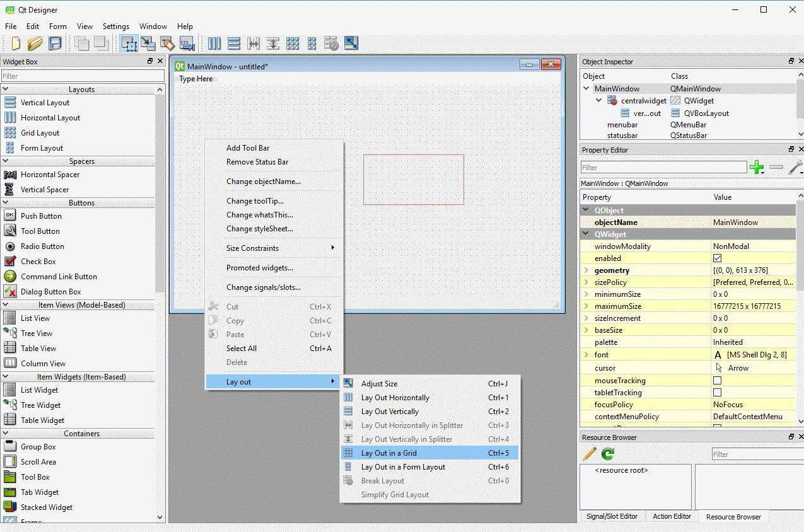The image size is (804, 532).
Task: Select the Edit Tab Order mode icon
Action: pyautogui.click(x=187, y=43)
